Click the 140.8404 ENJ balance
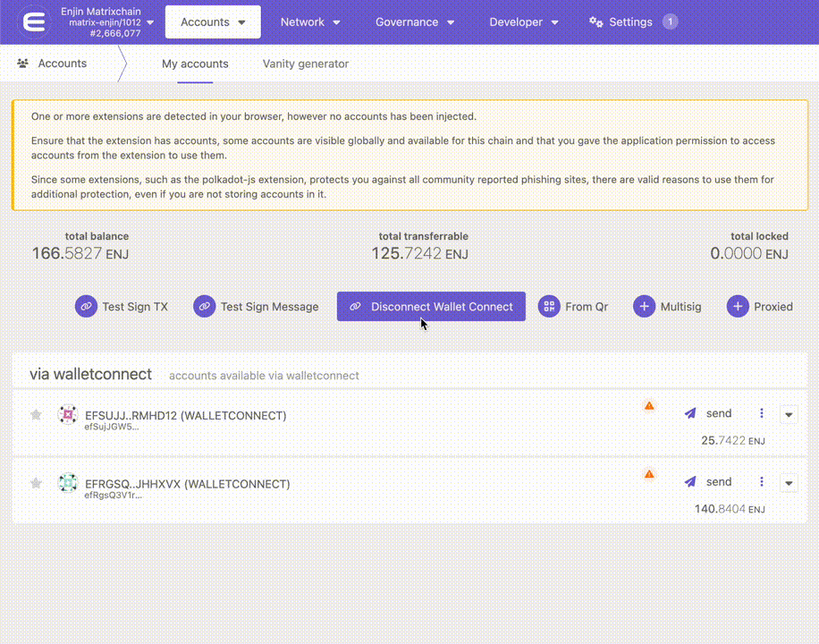The height and width of the screenshot is (644, 819). [730, 509]
